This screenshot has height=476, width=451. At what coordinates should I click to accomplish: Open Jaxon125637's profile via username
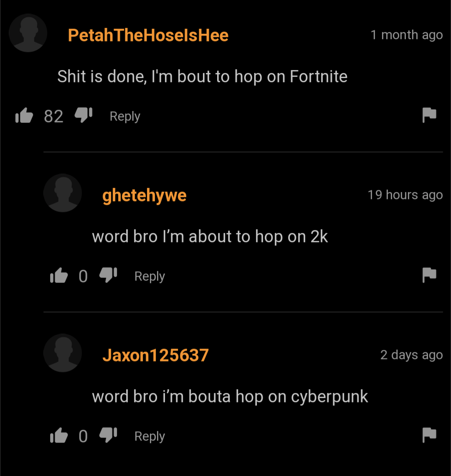tap(156, 355)
